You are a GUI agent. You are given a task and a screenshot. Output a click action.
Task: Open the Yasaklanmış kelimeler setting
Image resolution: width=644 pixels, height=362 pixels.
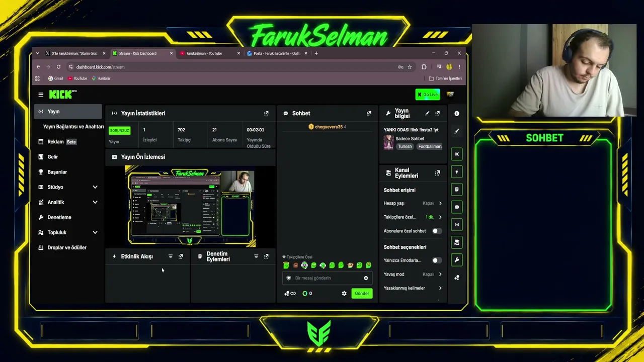[x=413, y=288]
